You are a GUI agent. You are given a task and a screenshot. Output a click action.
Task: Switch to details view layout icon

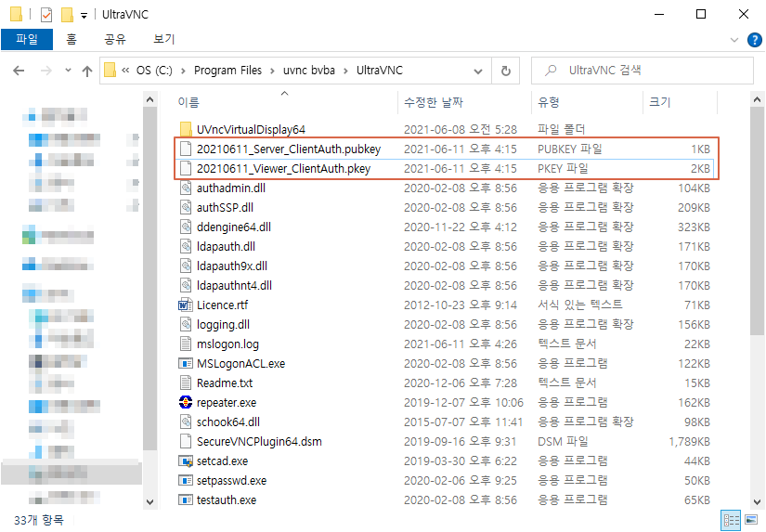(x=732, y=520)
